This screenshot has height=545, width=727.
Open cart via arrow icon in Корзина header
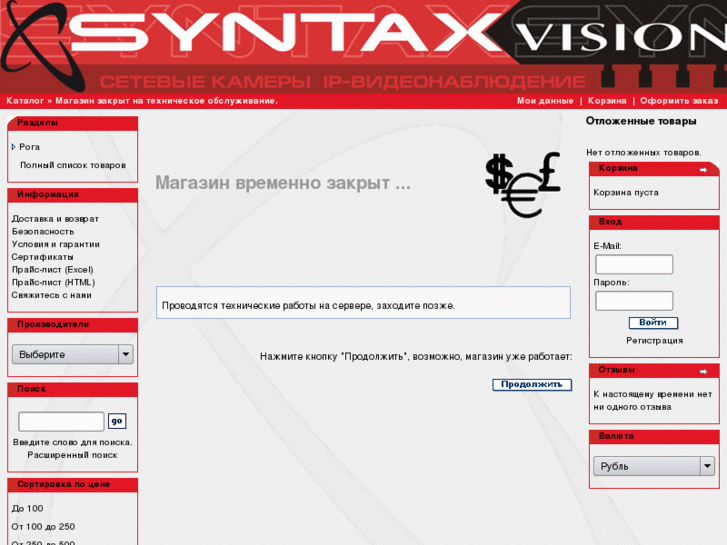coord(703,170)
